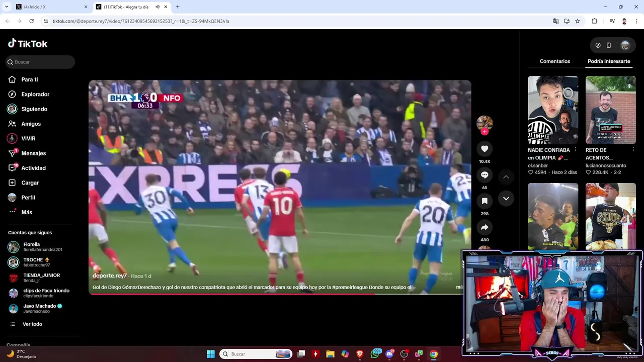Open the lucianonosecuanto creator name
Viewport: 644px width, 362px height.
click(x=606, y=165)
